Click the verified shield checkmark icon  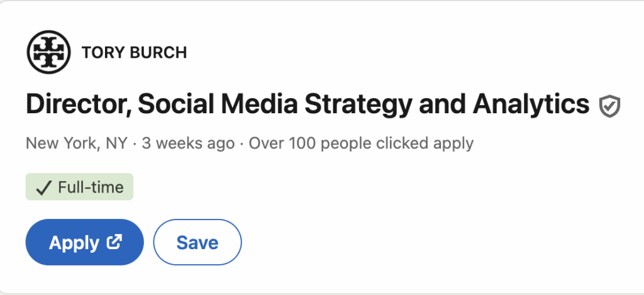click(609, 106)
